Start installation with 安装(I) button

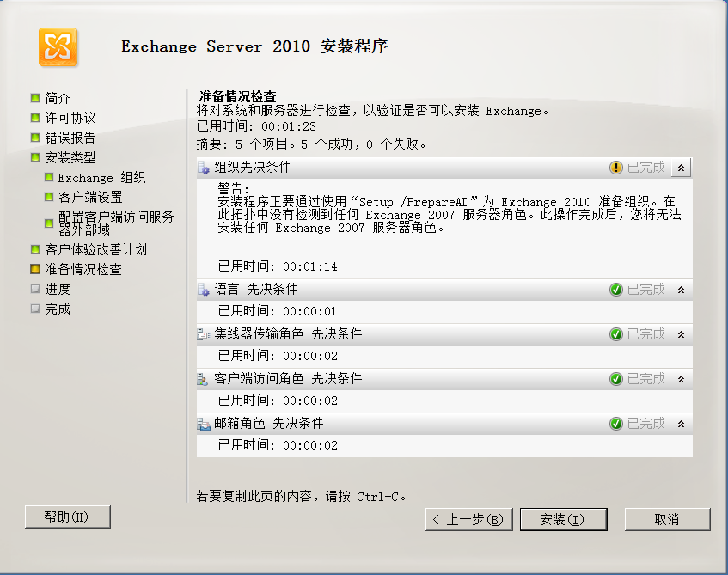point(564,519)
